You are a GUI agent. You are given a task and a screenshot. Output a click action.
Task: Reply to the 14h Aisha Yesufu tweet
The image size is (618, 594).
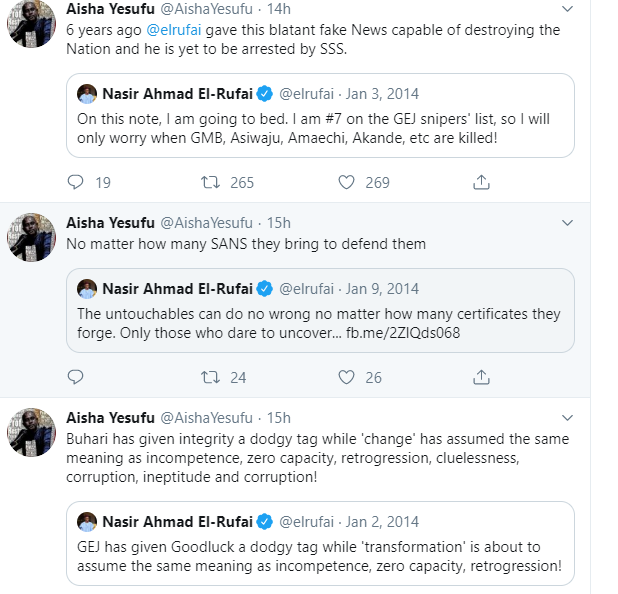point(75,182)
